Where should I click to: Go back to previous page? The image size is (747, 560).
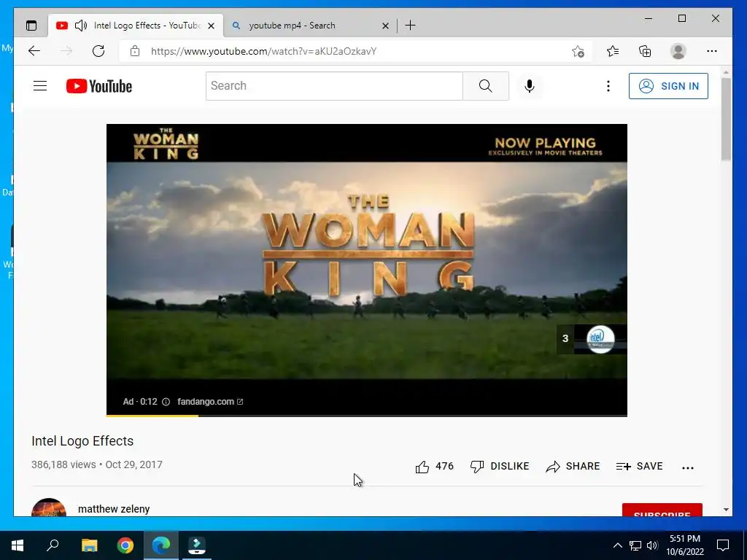click(34, 51)
